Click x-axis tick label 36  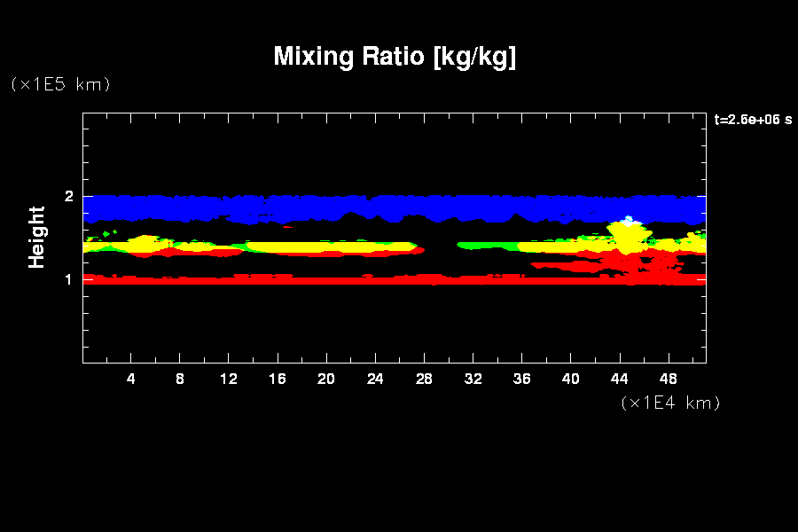(521, 379)
